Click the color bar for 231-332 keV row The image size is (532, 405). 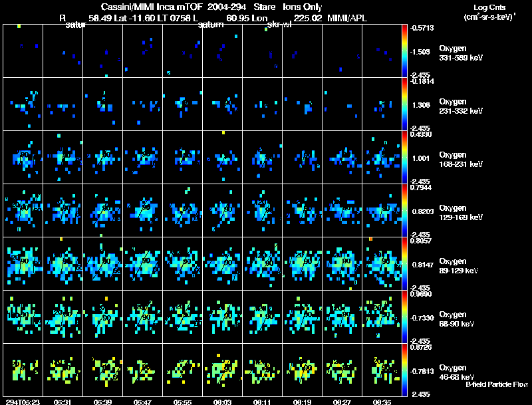click(x=404, y=104)
